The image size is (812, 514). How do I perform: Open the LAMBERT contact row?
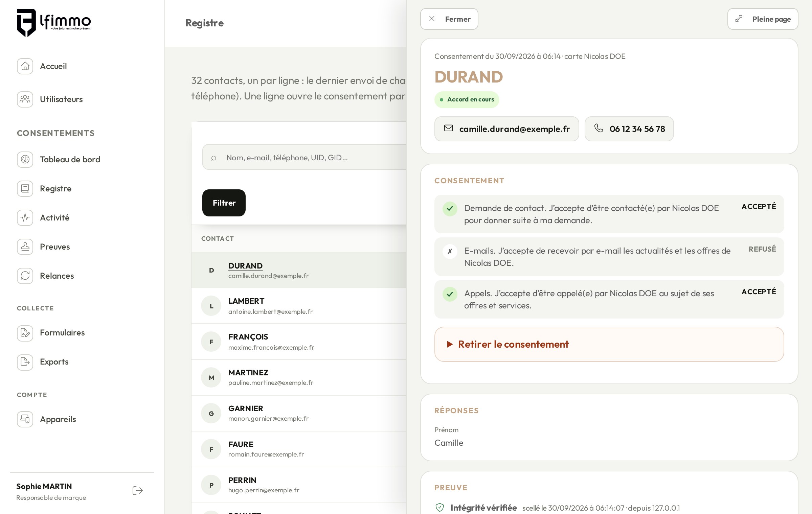coord(299,306)
